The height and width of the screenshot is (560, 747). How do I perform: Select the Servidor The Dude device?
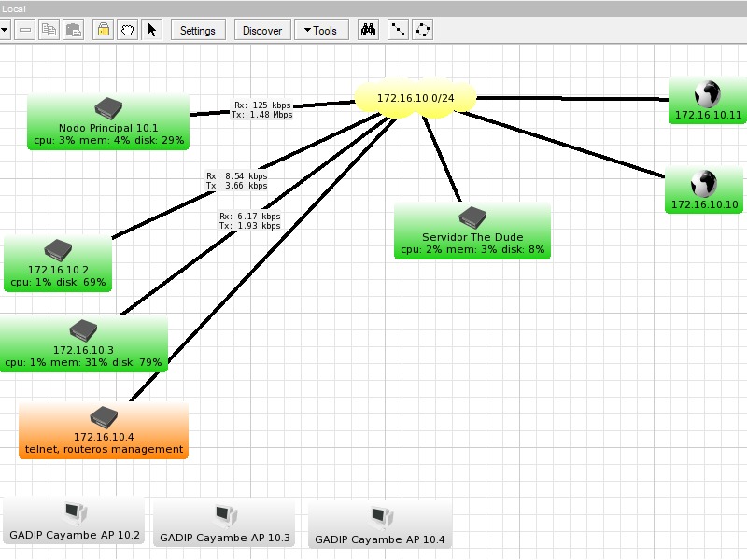[x=472, y=231]
